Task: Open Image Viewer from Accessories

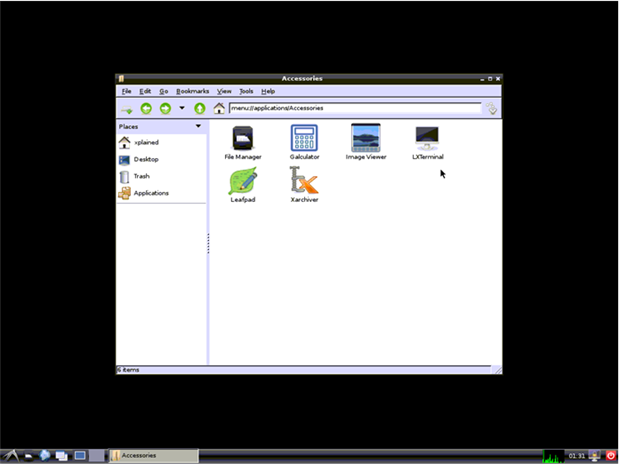Action: (366, 142)
